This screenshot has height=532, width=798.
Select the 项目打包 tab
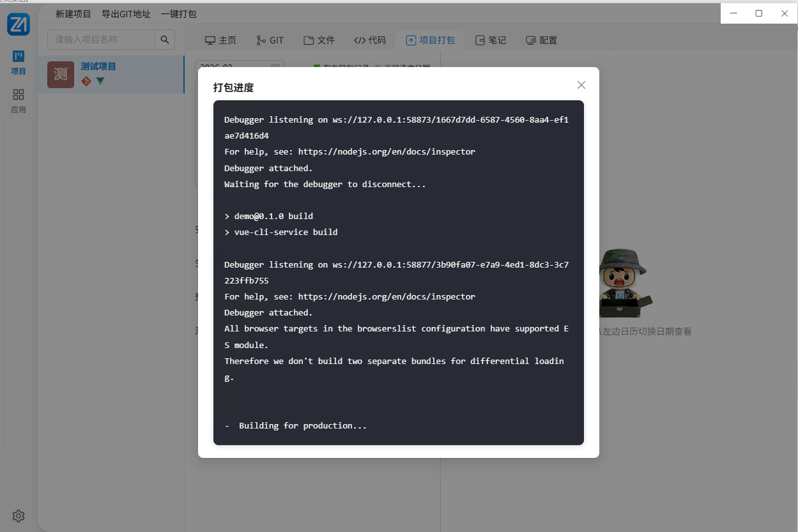click(x=431, y=40)
